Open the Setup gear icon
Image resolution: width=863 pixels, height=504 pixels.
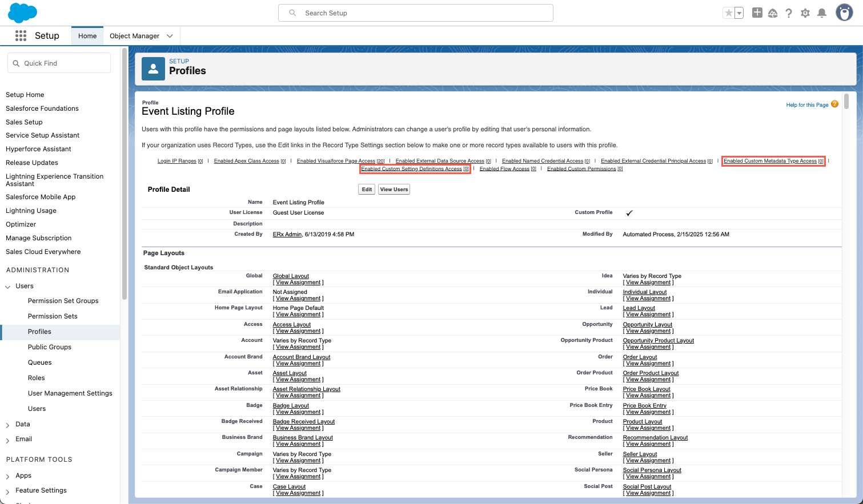tap(805, 13)
